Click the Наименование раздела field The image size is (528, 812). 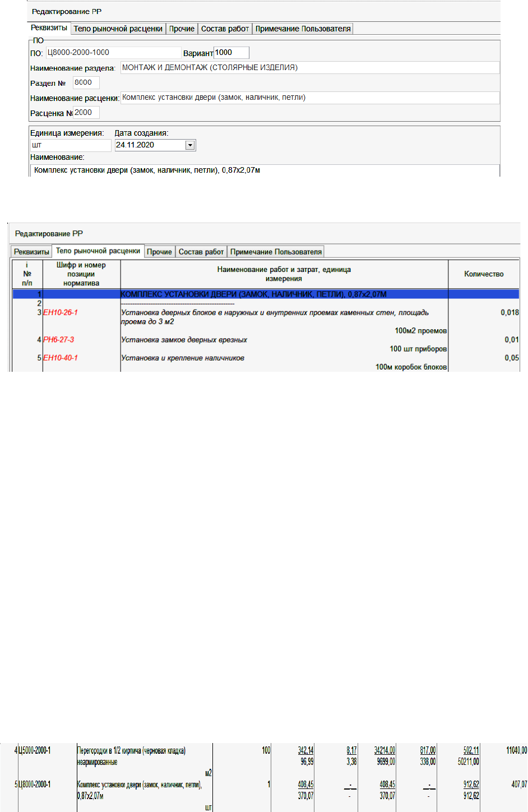(310, 68)
